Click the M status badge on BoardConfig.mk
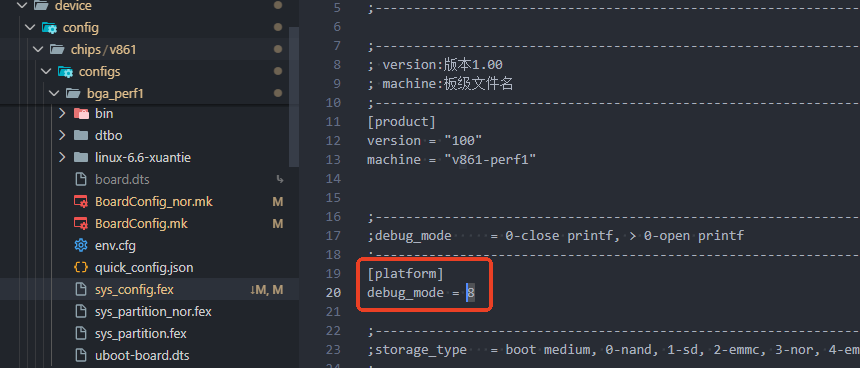The height and width of the screenshot is (368, 860). [x=278, y=224]
